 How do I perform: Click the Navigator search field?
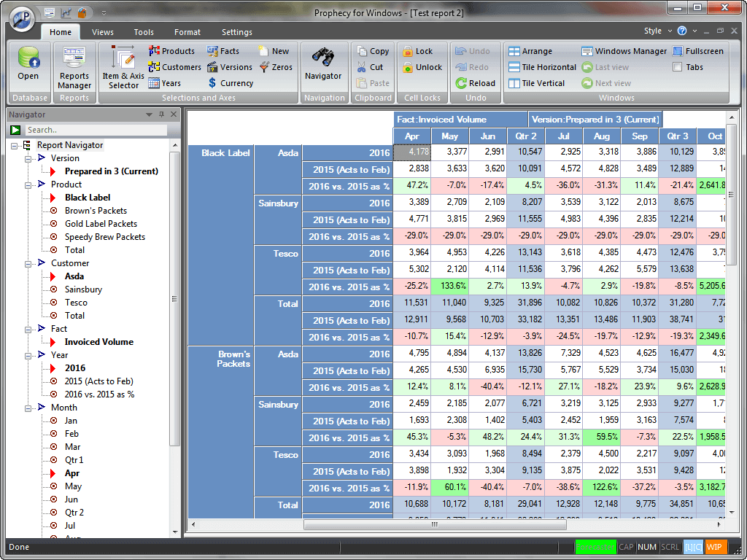tap(96, 130)
